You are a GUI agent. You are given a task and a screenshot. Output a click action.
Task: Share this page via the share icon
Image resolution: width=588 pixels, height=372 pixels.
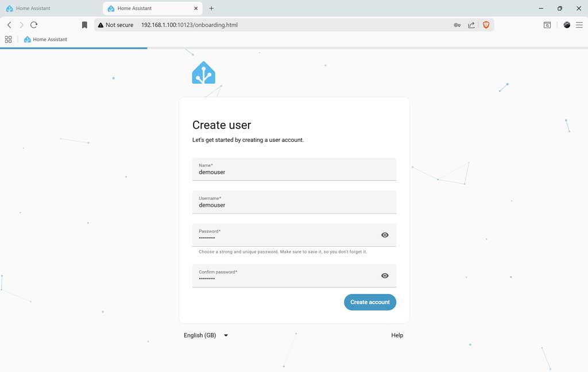coord(471,25)
